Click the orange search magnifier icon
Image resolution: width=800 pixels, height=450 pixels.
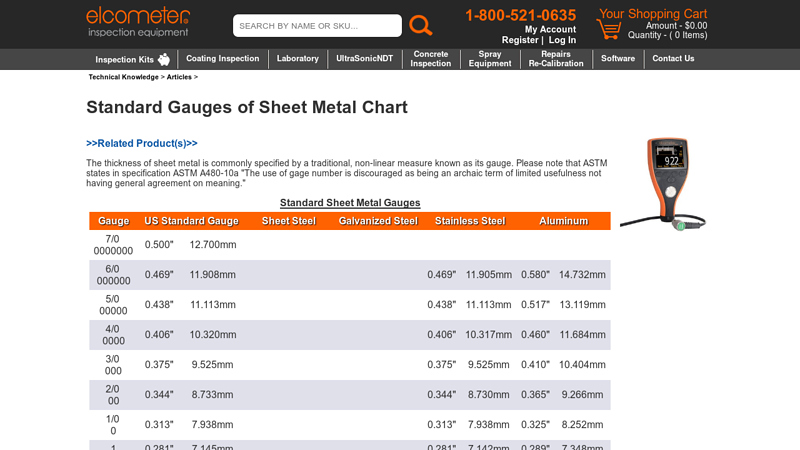point(420,26)
